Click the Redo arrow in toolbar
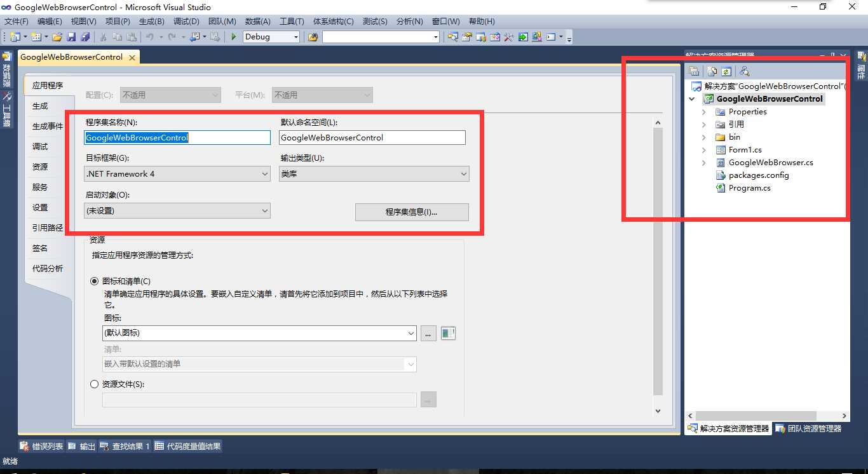This screenshot has width=868, height=474. (x=172, y=37)
